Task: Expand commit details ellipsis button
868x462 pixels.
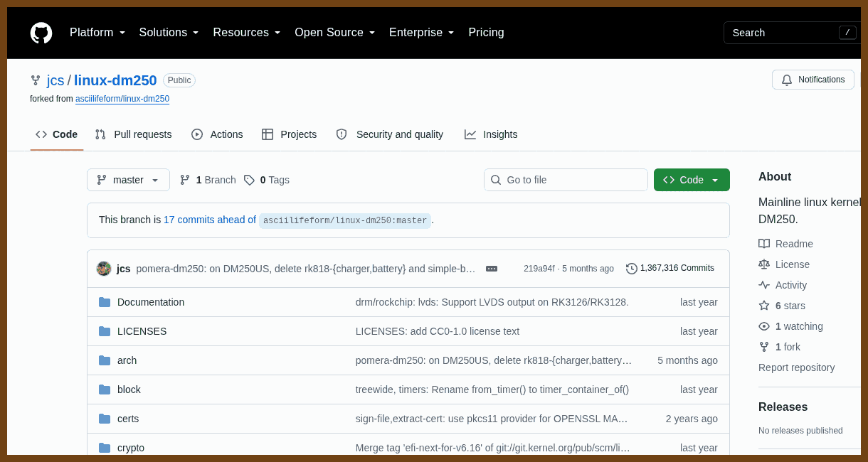Action: 492,269
